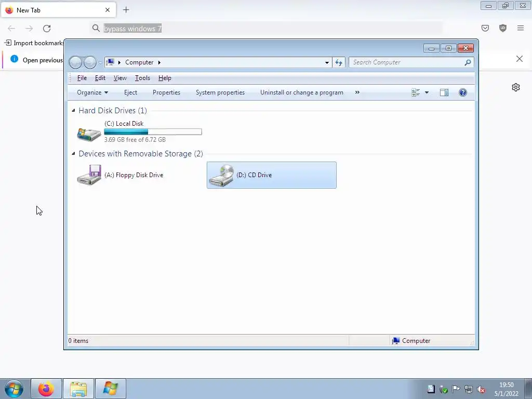This screenshot has height=399, width=532.
Task: Click the Explorer help question icon
Action: (463, 92)
